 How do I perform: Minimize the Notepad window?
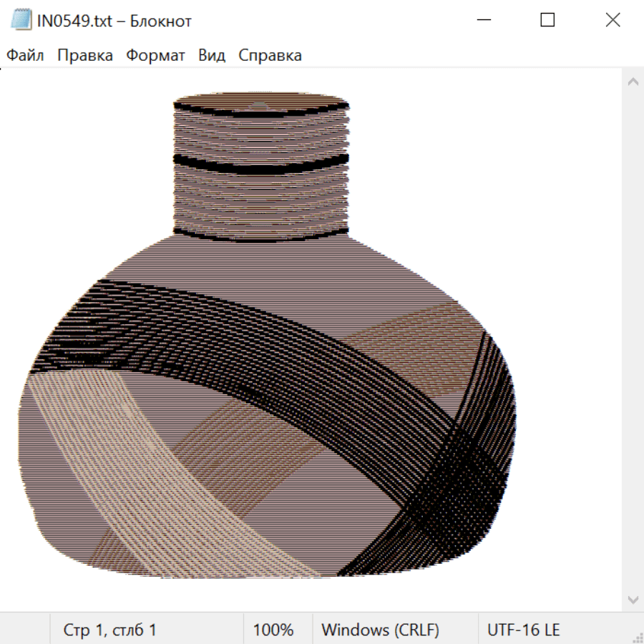(482, 21)
